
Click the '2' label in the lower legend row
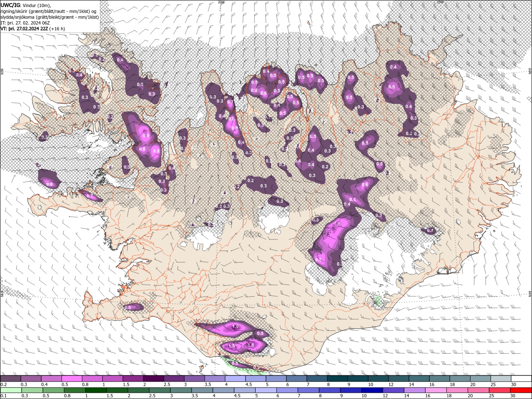coord(129,396)
